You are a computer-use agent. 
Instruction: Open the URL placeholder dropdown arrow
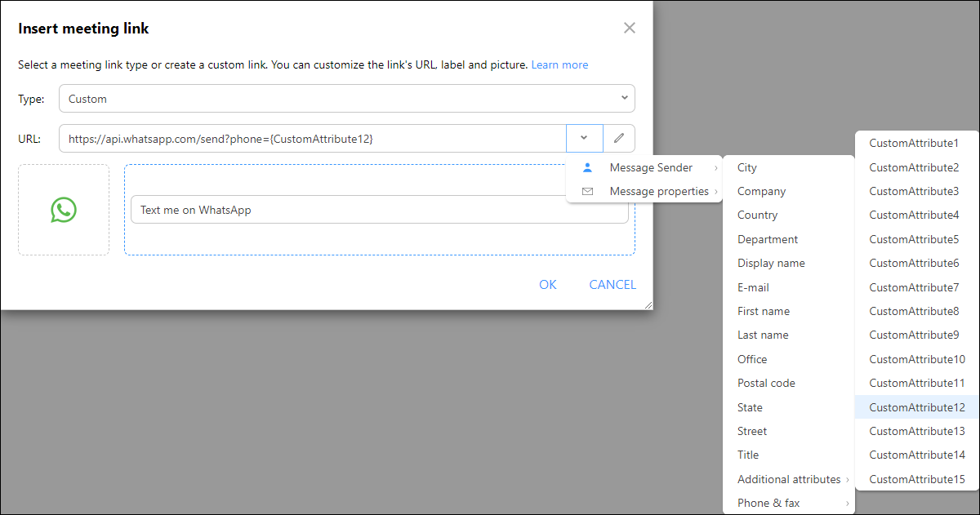(x=584, y=139)
